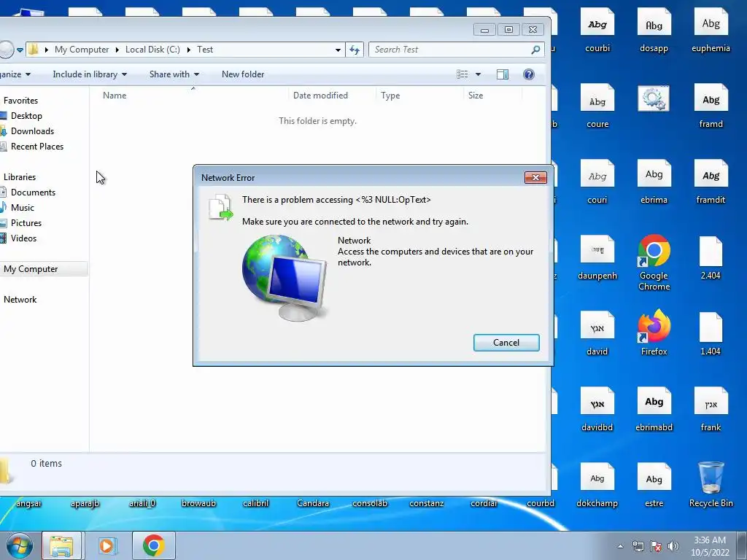Viewport: 747px width, 560px height.
Task: Open the Google Chrome desktop shortcut
Action: pos(654,262)
